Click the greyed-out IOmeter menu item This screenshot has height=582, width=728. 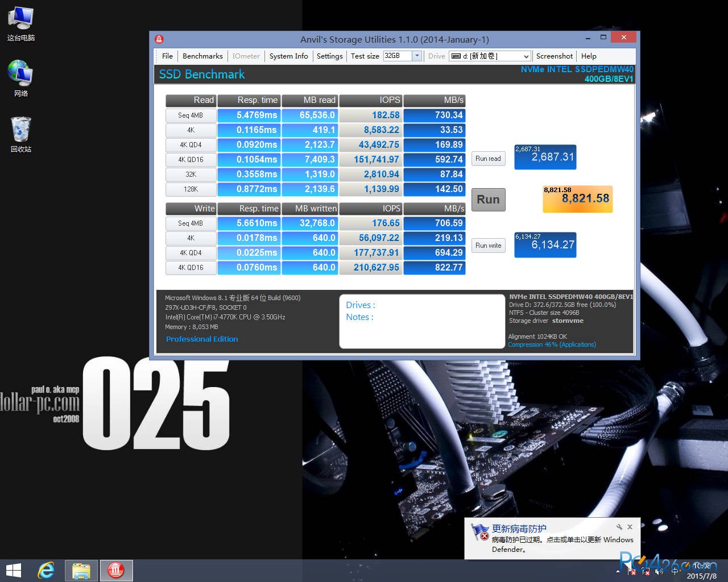[246, 56]
